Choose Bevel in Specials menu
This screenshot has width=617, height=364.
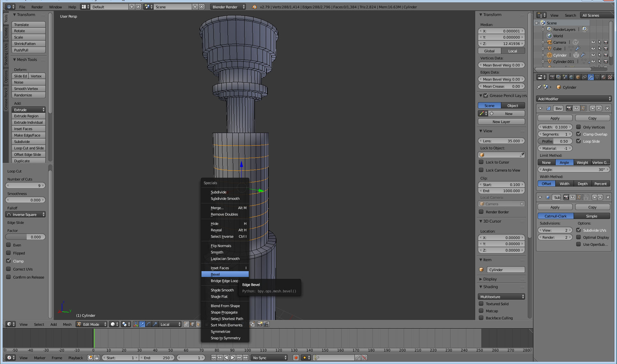[225, 274]
